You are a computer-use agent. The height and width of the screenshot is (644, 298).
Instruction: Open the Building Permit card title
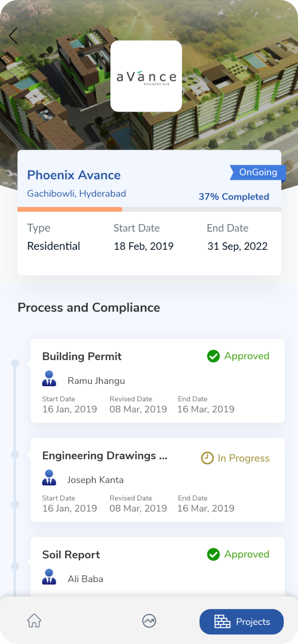tap(82, 357)
